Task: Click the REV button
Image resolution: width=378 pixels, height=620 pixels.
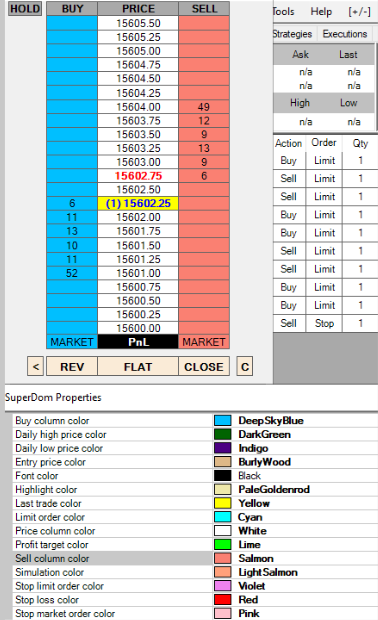Action: (72, 367)
